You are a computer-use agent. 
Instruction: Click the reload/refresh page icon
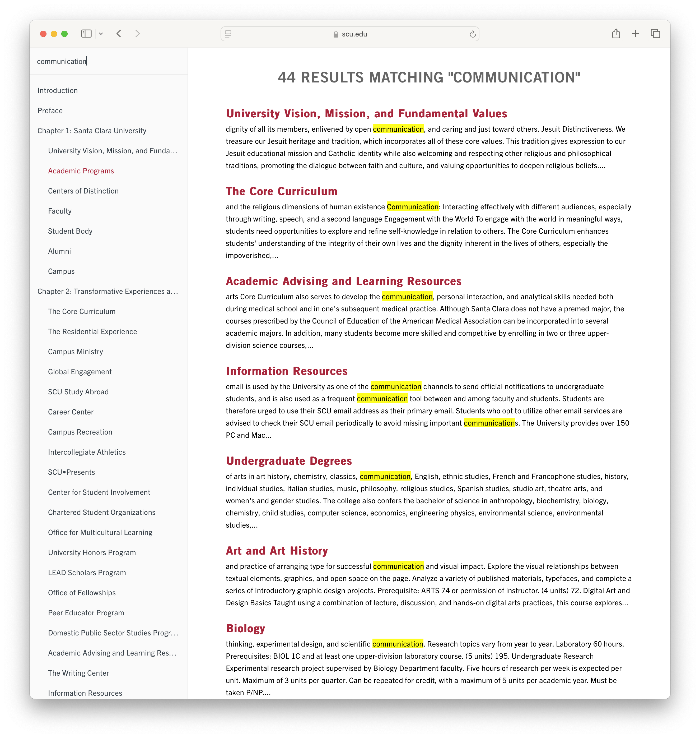pos(473,34)
